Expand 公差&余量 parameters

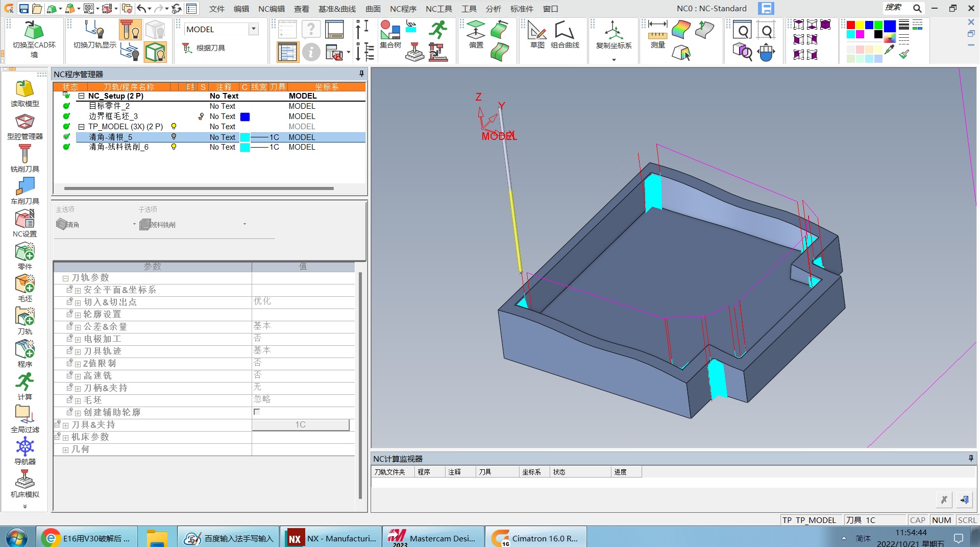click(78, 327)
